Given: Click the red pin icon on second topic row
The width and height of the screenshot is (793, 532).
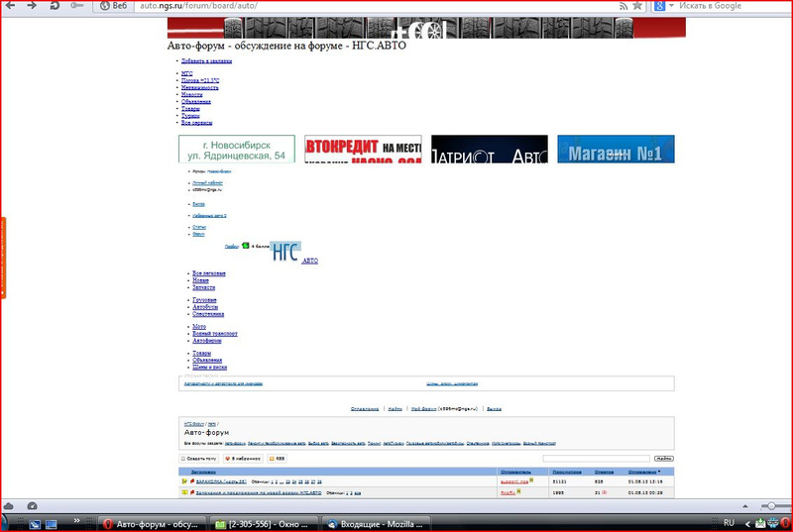Looking at the screenshot, I should pos(192,492).
